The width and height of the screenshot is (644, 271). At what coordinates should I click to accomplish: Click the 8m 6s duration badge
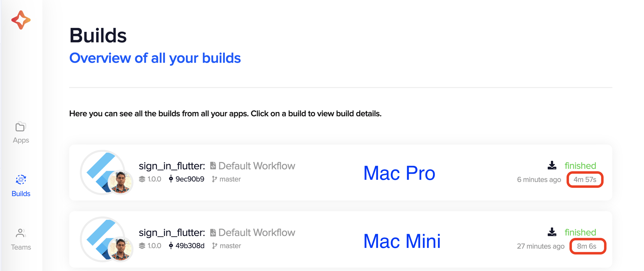[x=588, y=246]
